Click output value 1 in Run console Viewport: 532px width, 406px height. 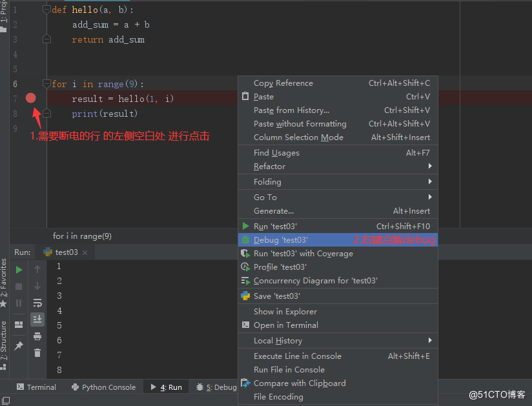click(x=59, y=267)
